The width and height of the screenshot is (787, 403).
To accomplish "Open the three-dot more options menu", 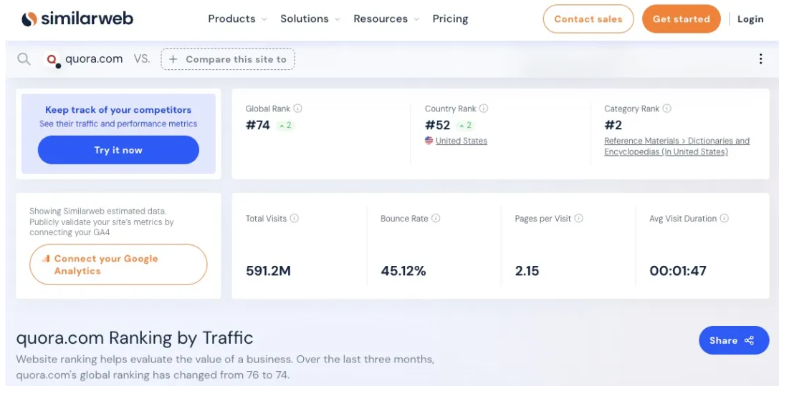I will tap(760, 59).
